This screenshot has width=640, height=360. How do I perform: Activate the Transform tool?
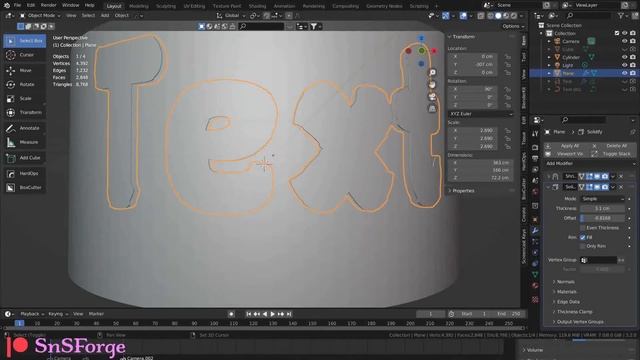tap(25, 112)
